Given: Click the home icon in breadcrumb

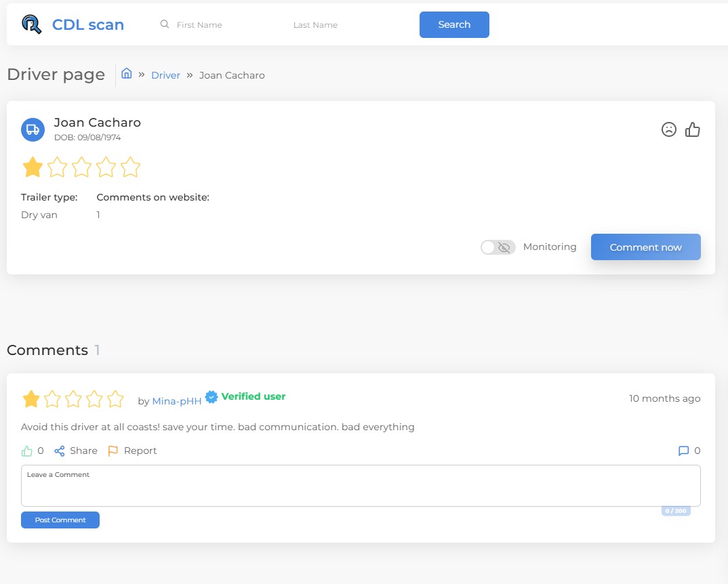Looking at the screenshot, I should [127, 74].
